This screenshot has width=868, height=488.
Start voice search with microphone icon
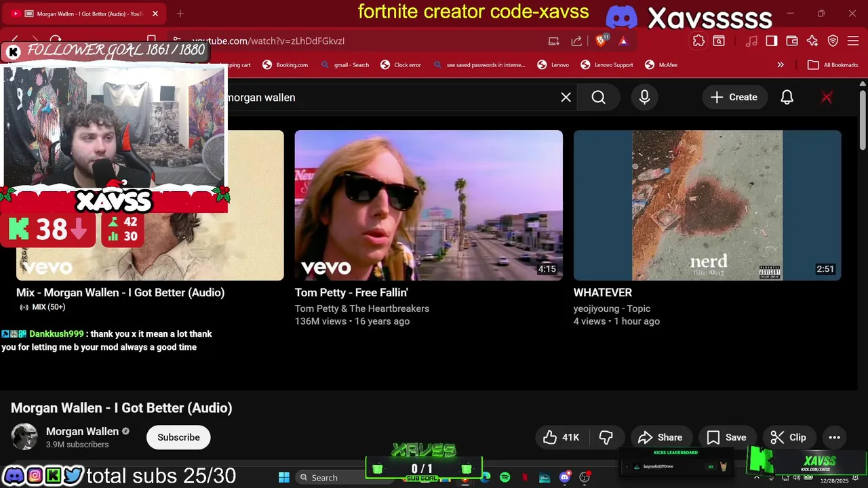pyautogui.click(x=644, y=98)
